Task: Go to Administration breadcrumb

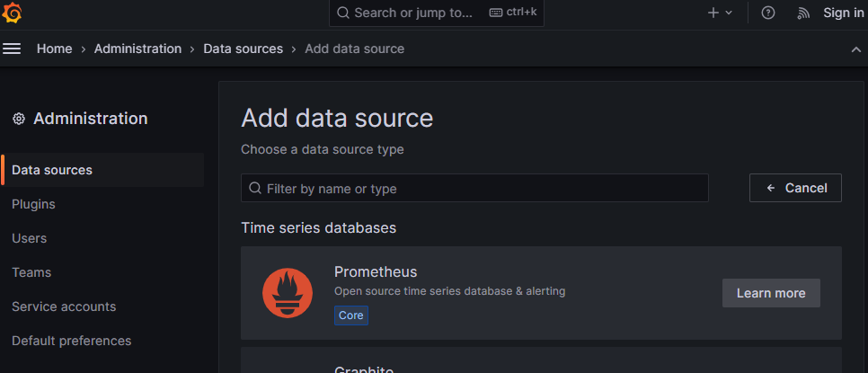Action: (x=137, y=49)
